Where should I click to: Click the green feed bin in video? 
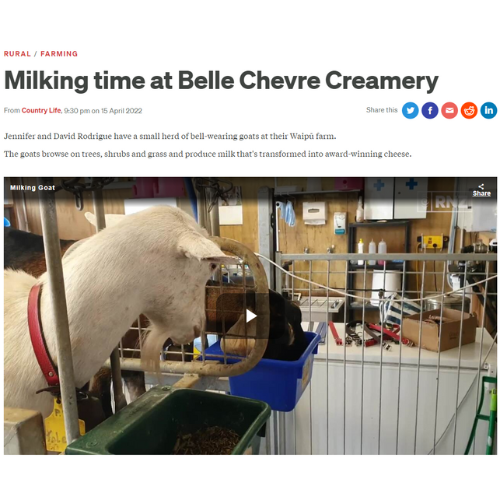(x=170, y=422)
